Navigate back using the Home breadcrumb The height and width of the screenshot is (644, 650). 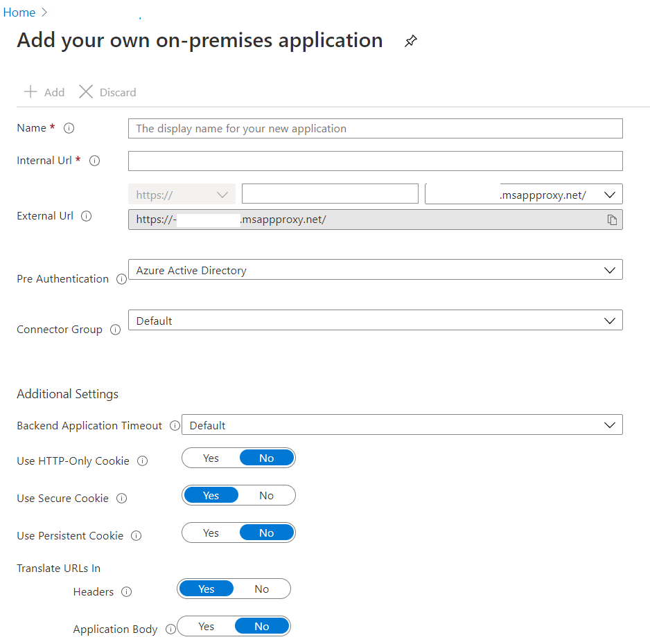(x=19, y=12)
